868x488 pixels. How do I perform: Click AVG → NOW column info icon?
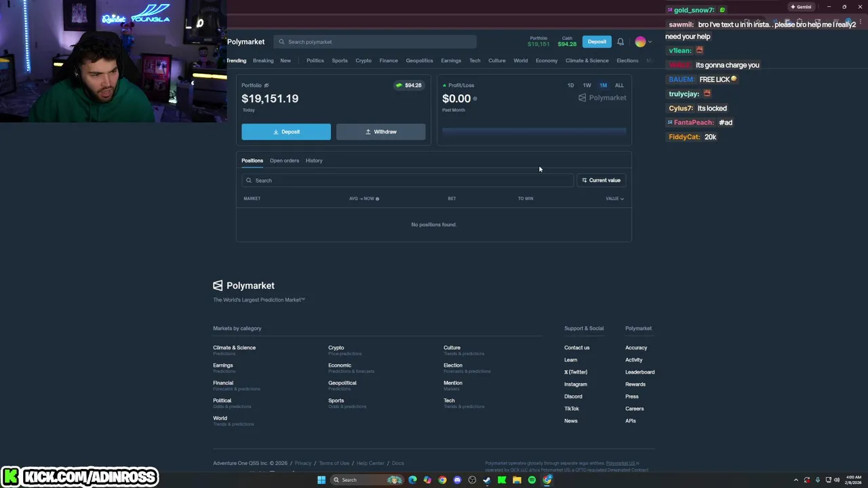coord(377,199)
